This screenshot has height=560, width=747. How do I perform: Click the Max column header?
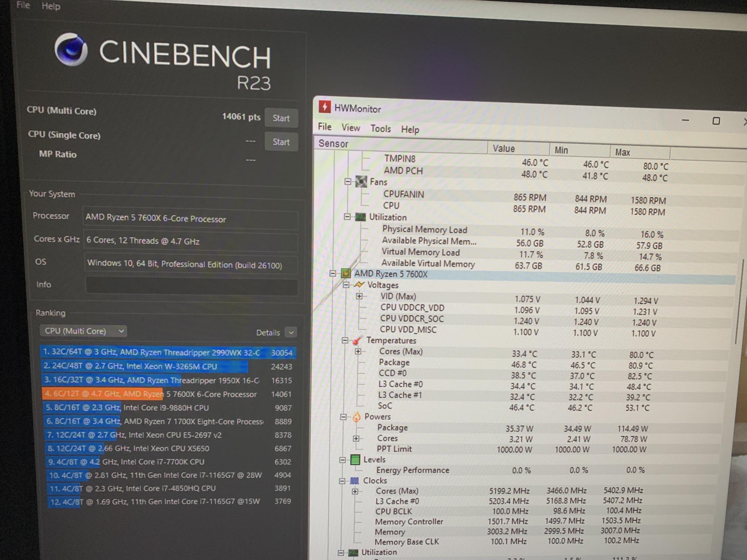[x=640, y=152]
